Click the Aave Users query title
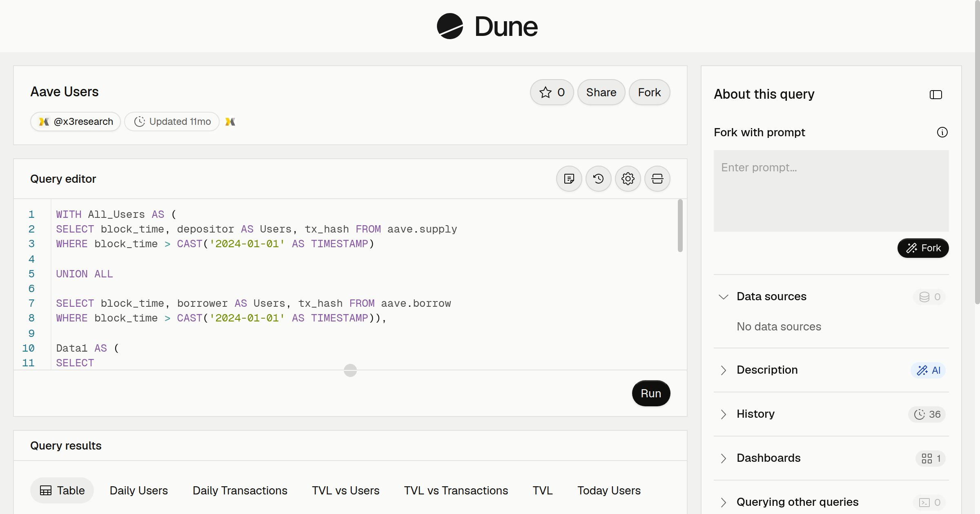The image size is (980, 514). 65,92
